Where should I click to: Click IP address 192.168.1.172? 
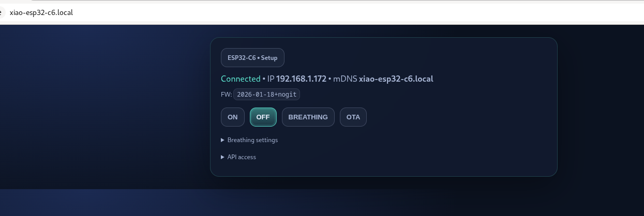coord(301,79)
